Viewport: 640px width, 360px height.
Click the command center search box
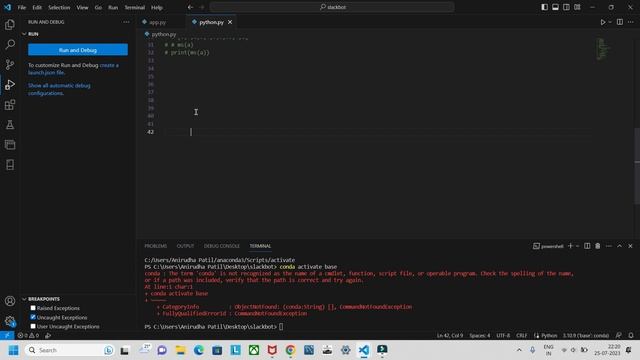332,7
